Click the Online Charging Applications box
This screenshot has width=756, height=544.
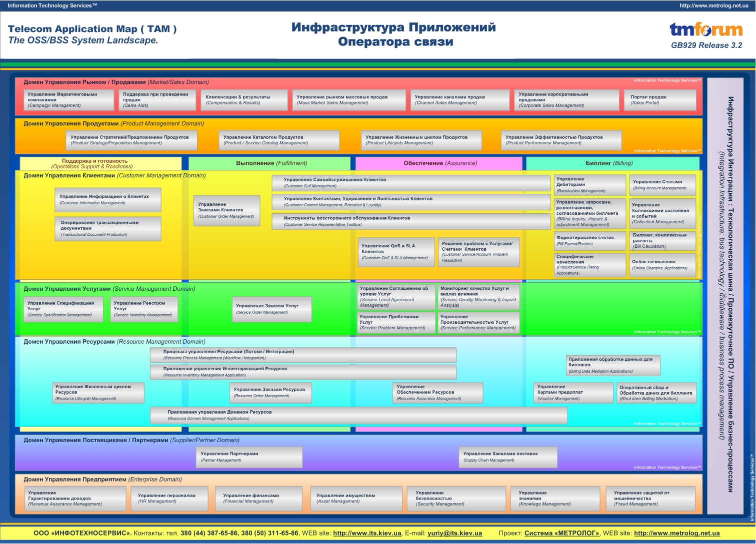(661, 265)
